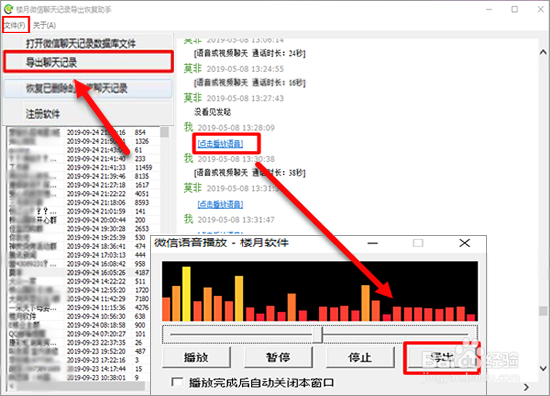Select row dated 2019-09-24 08:18:58

click(79, 325)
